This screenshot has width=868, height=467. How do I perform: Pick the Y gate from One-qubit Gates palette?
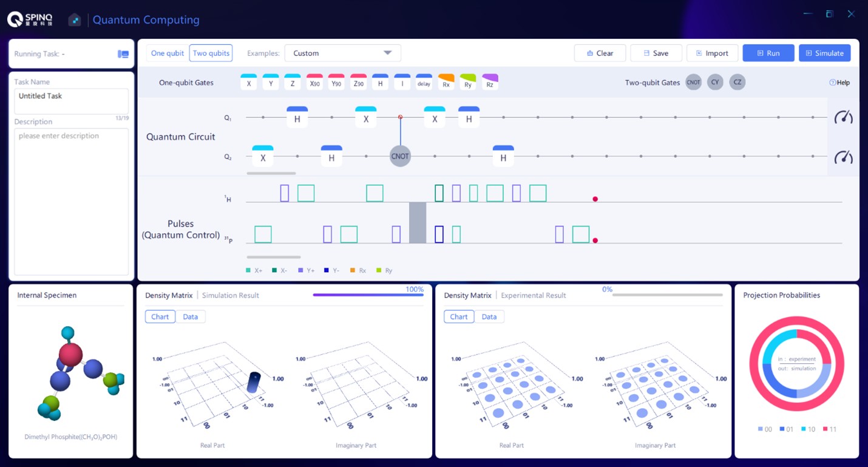pos(271,82)
